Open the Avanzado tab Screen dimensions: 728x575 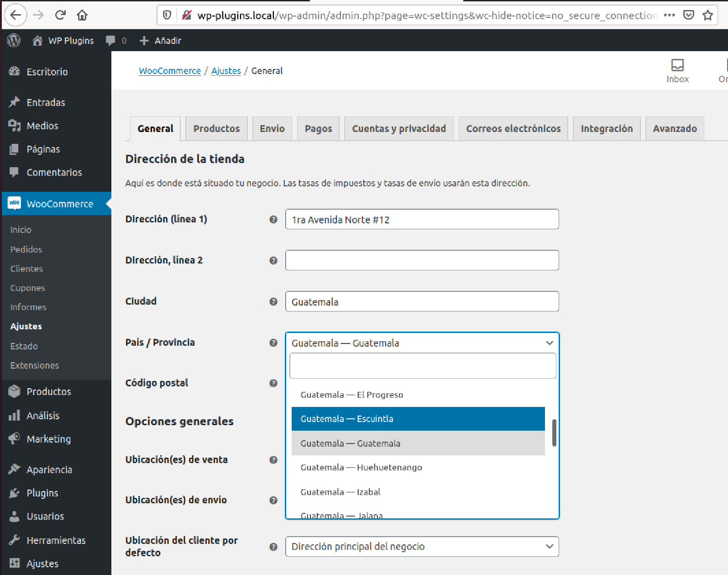675,128
